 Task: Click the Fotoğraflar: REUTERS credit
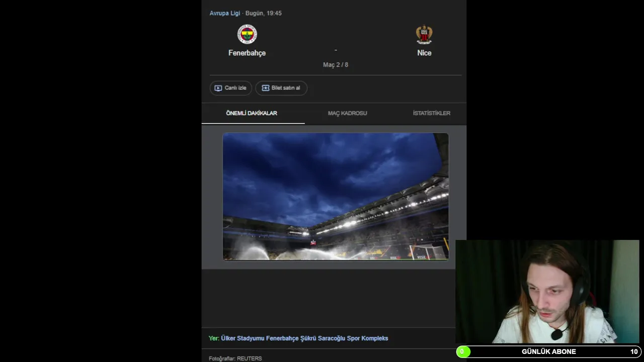tap(235, 358)
